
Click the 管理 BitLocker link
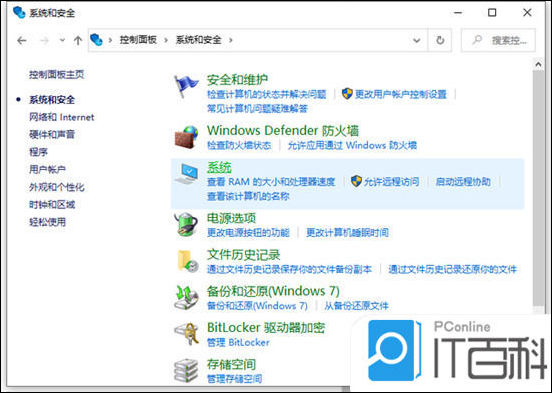238,342
